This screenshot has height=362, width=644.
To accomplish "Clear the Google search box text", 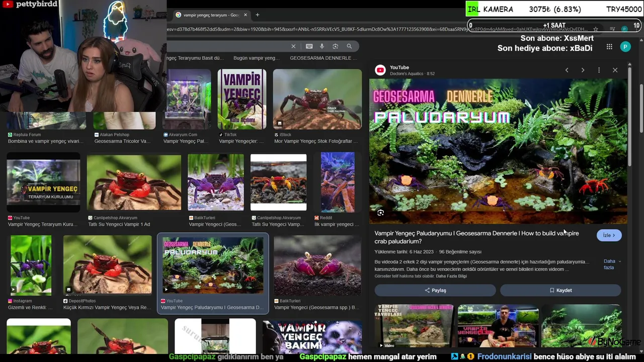I will click(293, 46).
